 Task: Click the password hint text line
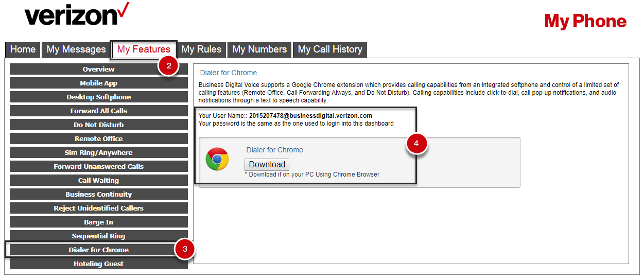[296, 124]
